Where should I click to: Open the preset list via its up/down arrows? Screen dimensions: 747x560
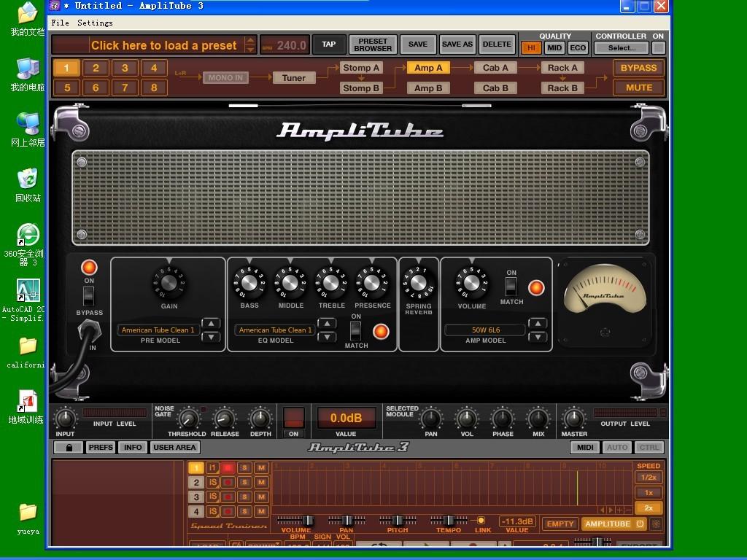250,44
